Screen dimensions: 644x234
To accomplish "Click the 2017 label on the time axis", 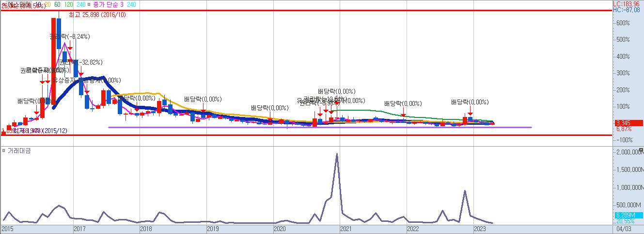I will point(79,228).
